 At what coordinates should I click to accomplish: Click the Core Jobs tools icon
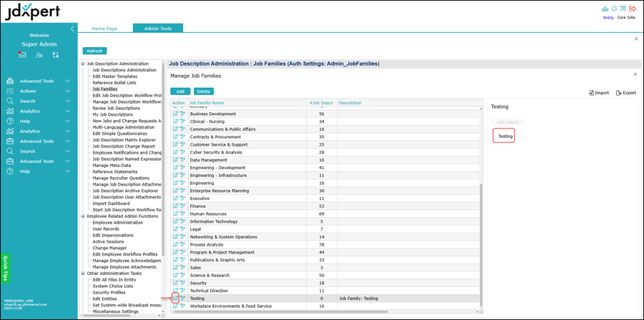(x=623, y=9)
